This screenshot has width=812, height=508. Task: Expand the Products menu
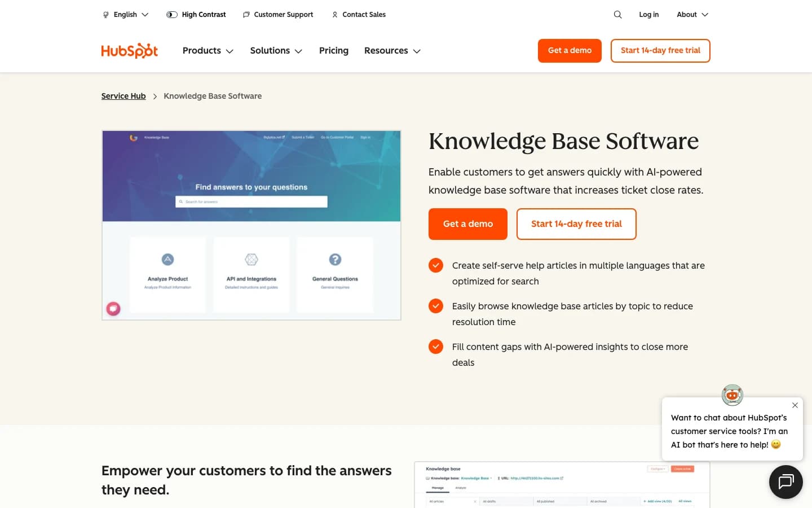(208, 51)
